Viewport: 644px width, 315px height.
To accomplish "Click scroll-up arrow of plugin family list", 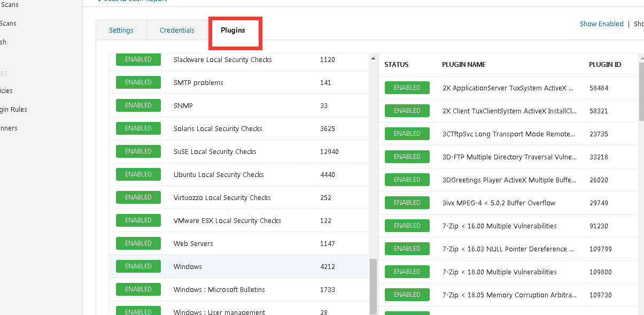I will (373, 58).
